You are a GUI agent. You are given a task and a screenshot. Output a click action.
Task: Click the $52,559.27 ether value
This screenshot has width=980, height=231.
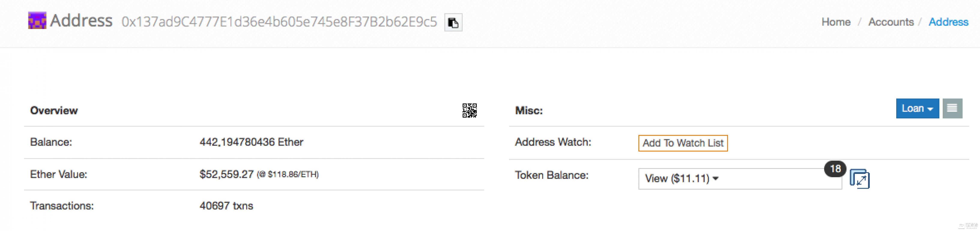(x=226, y=174)
